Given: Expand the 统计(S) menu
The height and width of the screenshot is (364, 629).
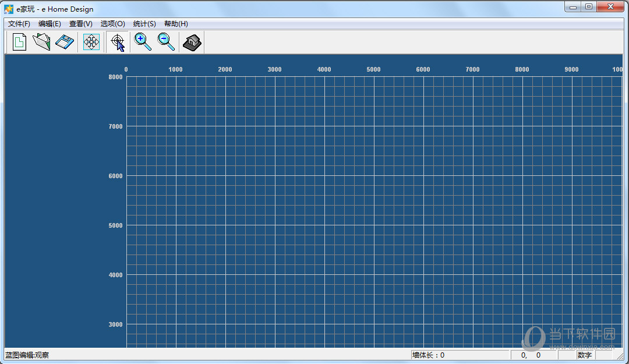Looking at the screenshot, I should [144, 24].
